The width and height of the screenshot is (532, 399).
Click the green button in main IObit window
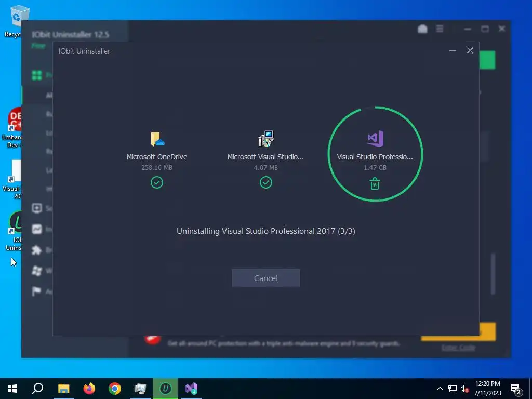point(487,60)
